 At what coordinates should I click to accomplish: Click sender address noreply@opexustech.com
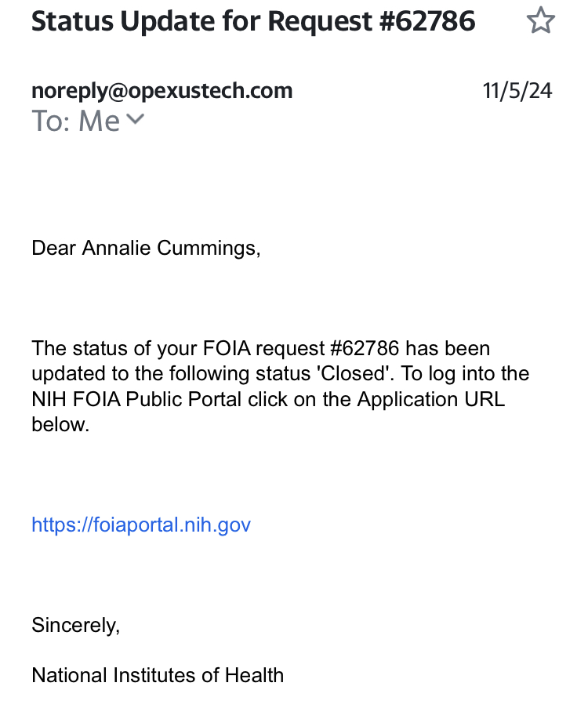click(x=162, y=91)
